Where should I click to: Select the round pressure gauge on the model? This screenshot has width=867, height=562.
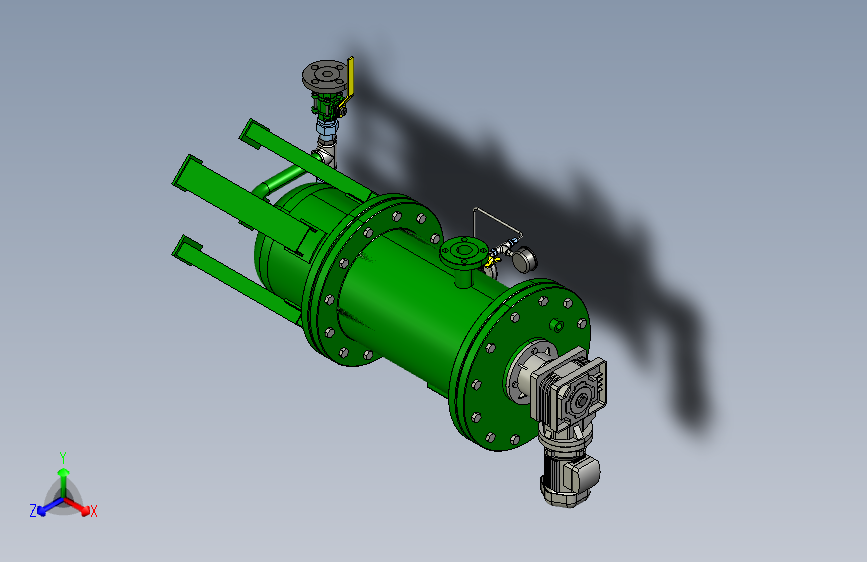click(524, 259)
